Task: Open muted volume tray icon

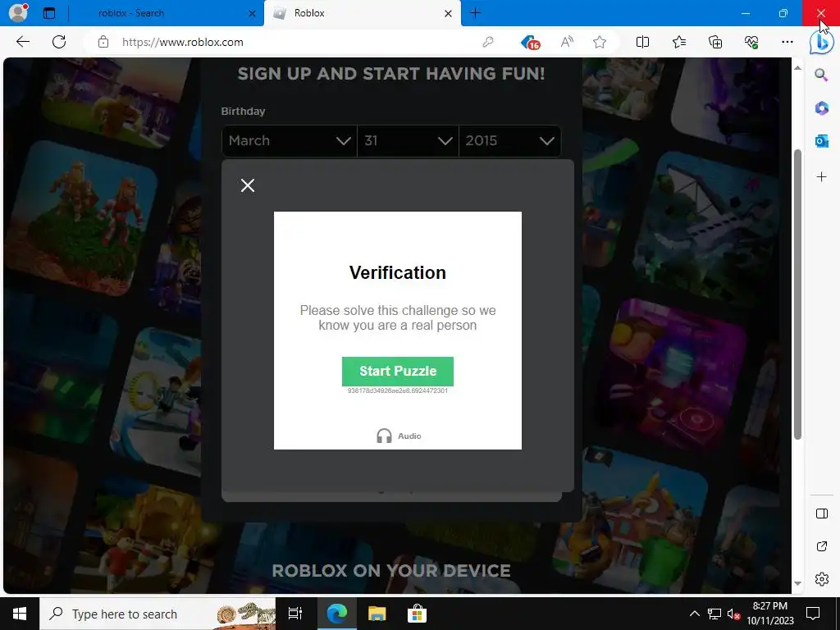Action: 734,614
